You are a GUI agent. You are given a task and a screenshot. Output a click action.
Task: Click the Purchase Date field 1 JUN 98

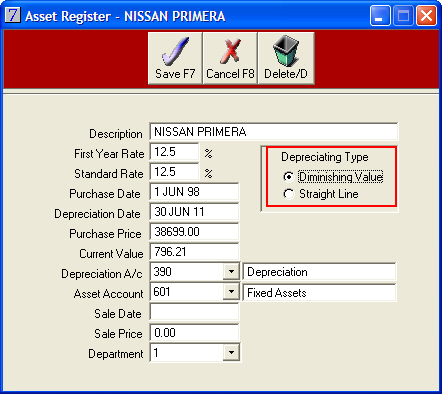pyautogui.click(x=194, y=192)
